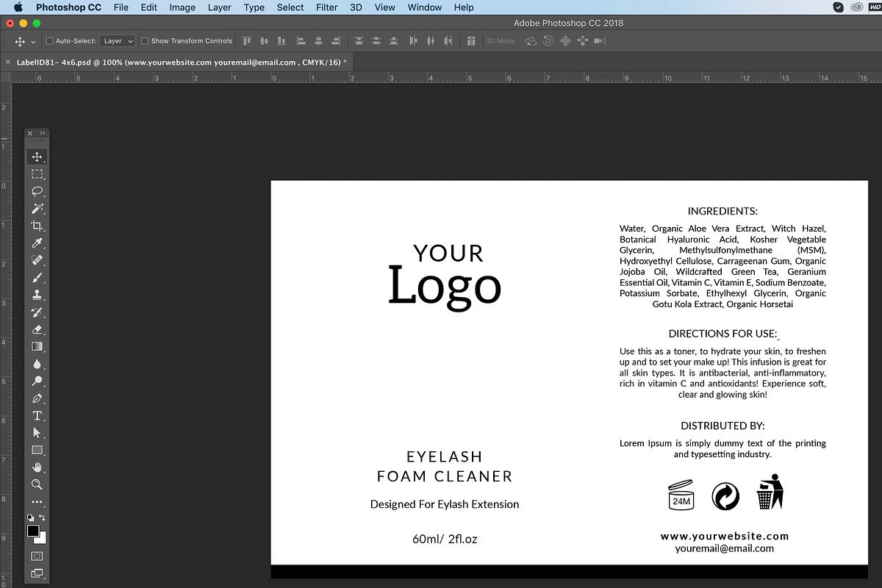Open the Move tool preset picker arrow
The image size is (882, 588).
[x=33, y=42]
